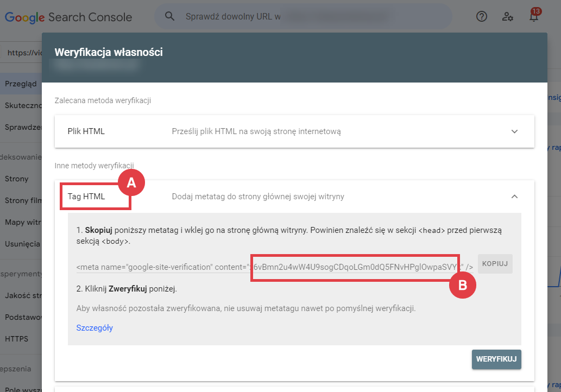This screenshot has width=561, height=392.
Task: Click the search magnifier icon
Action: tap(169, 16)
